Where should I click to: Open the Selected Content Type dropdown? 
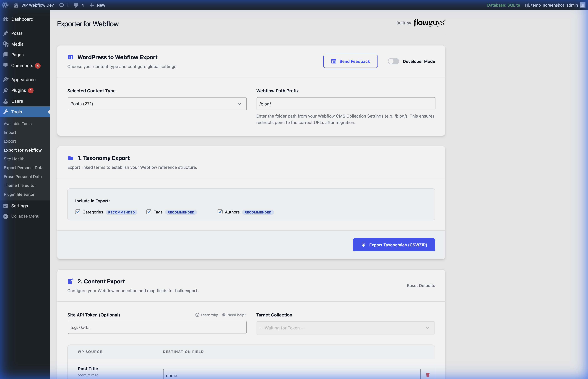[157, 104]
